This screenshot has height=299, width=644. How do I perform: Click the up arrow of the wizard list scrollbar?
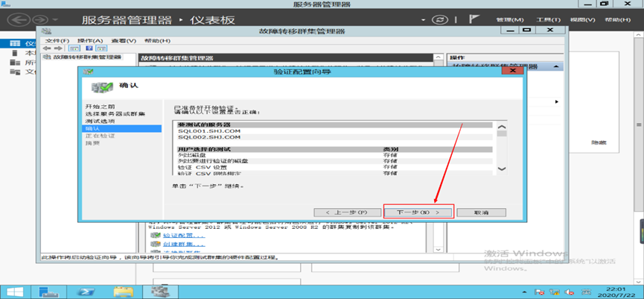click(x=502, y=127)
